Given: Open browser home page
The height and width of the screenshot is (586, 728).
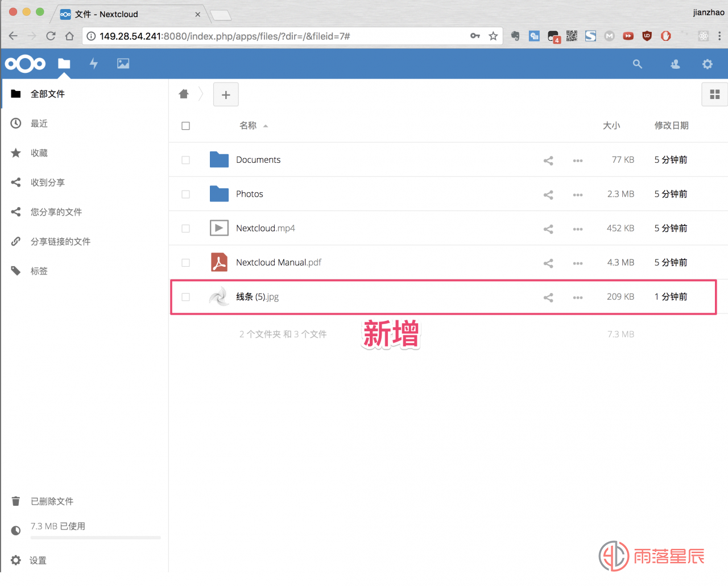Looking at the screenshot, I should coord(69,36).
